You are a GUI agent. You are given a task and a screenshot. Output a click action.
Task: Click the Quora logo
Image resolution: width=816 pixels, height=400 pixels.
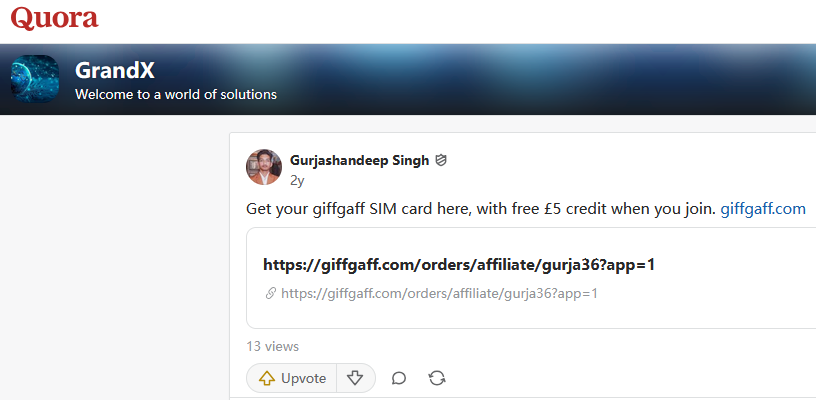(55, 18)
